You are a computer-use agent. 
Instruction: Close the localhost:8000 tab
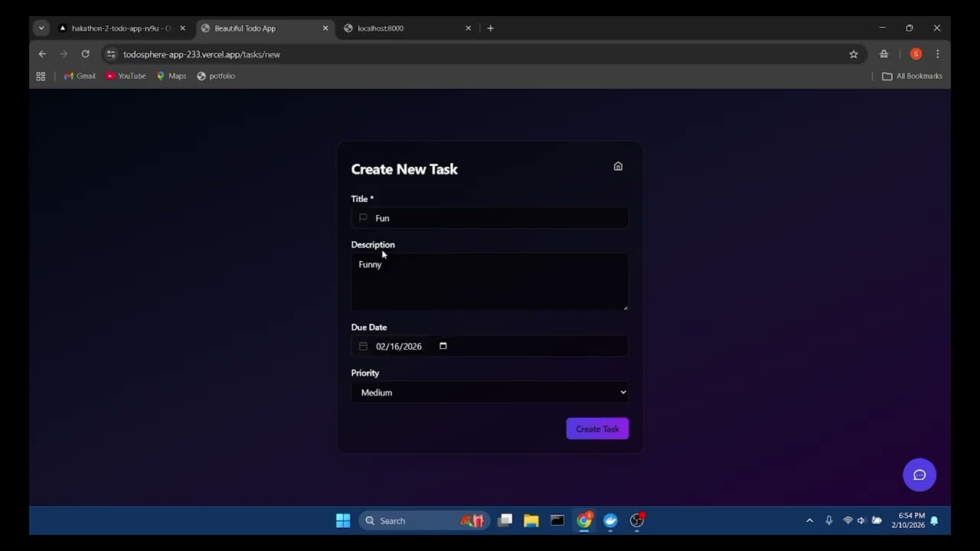[x=468, y=28]
